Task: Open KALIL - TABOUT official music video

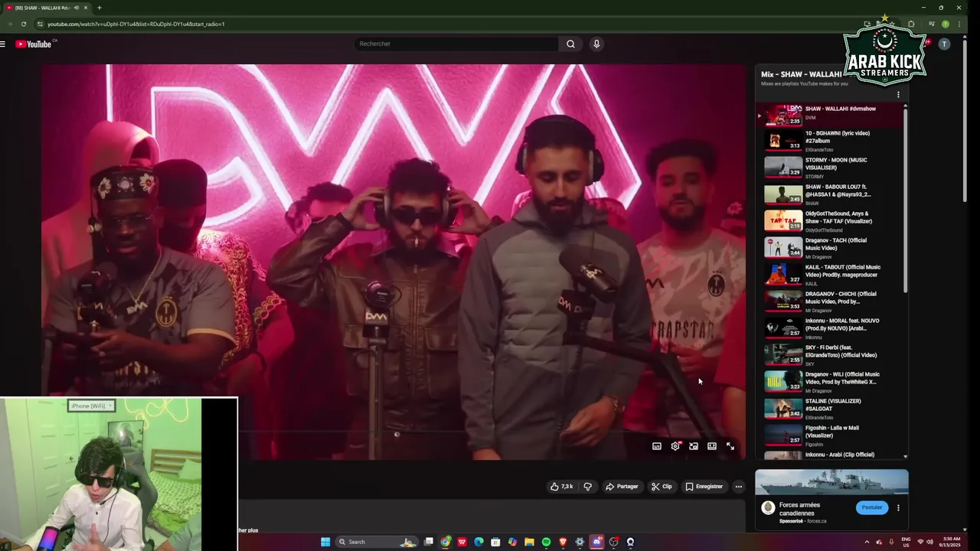Action: [830, 274]
